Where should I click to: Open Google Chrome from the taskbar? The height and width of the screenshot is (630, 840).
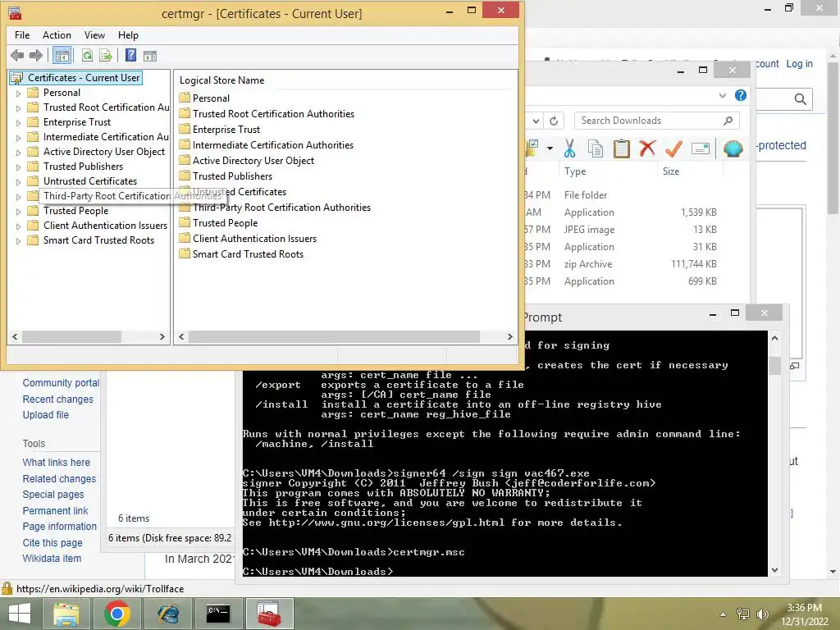click(117, 614)
